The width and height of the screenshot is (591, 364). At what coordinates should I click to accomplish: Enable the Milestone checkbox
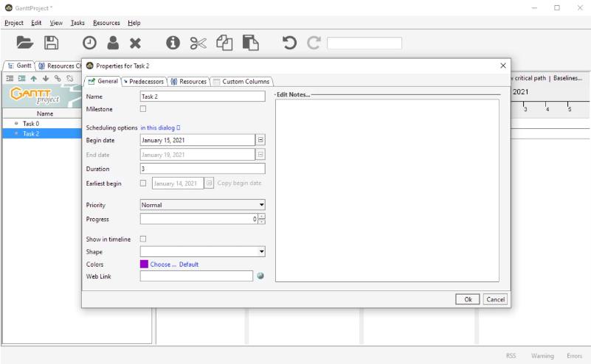[x=143, y=109]
